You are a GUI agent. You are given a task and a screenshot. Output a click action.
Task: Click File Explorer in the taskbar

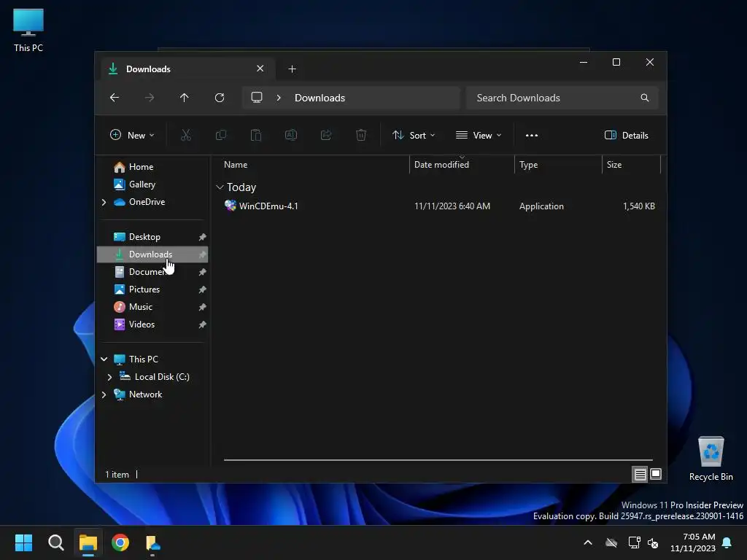tap(88, 542)
